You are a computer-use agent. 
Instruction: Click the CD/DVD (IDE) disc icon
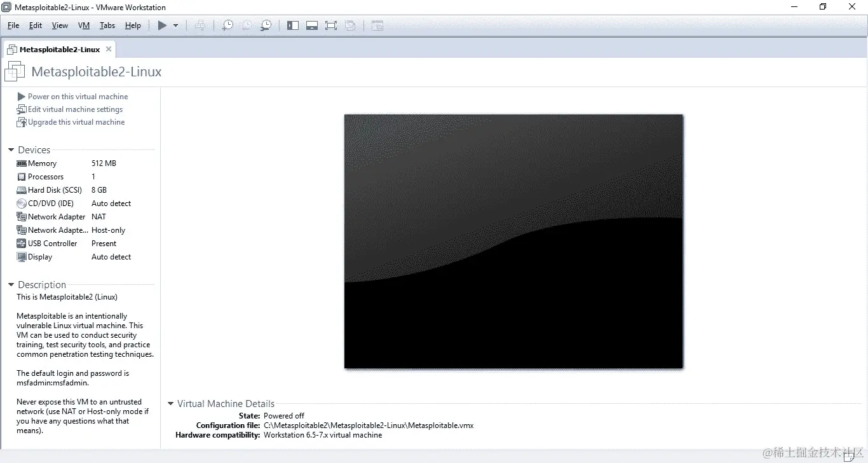pos(22,204)
